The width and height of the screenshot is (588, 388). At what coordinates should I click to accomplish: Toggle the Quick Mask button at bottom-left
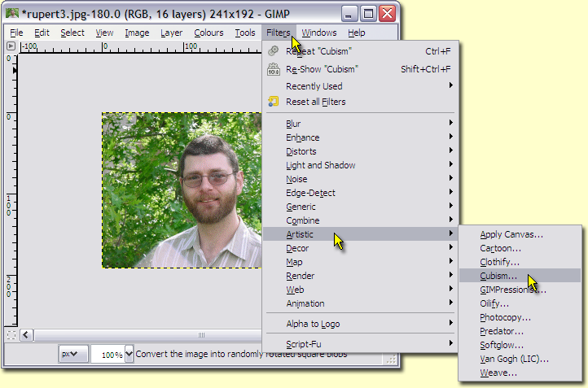pyautogui.click(x=11, y=334)
